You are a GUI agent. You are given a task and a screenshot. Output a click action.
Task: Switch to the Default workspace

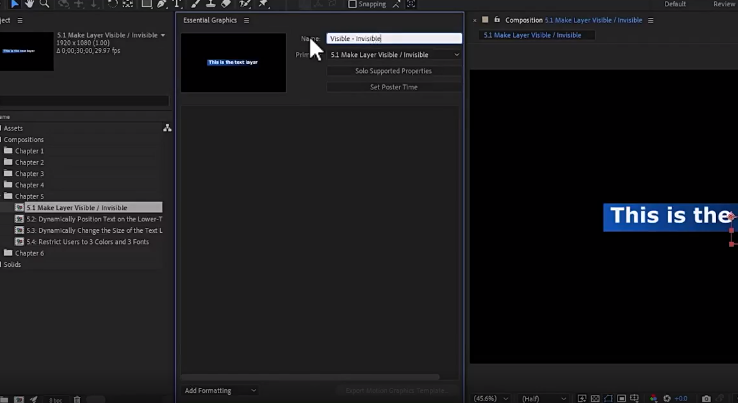[675, 4]
